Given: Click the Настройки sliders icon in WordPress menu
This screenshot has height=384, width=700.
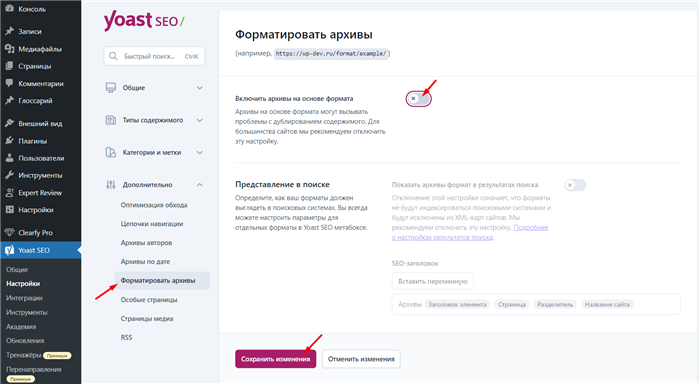Looking at the screenshot, I should (x=9, y=209).
